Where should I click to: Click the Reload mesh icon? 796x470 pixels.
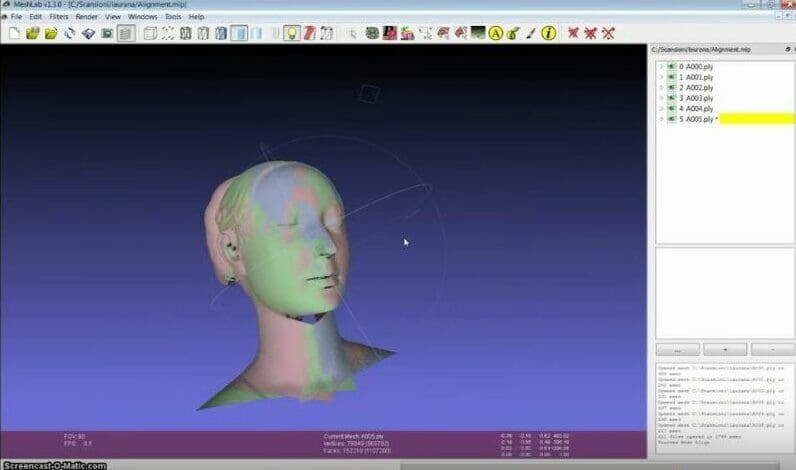click(70, 33)
